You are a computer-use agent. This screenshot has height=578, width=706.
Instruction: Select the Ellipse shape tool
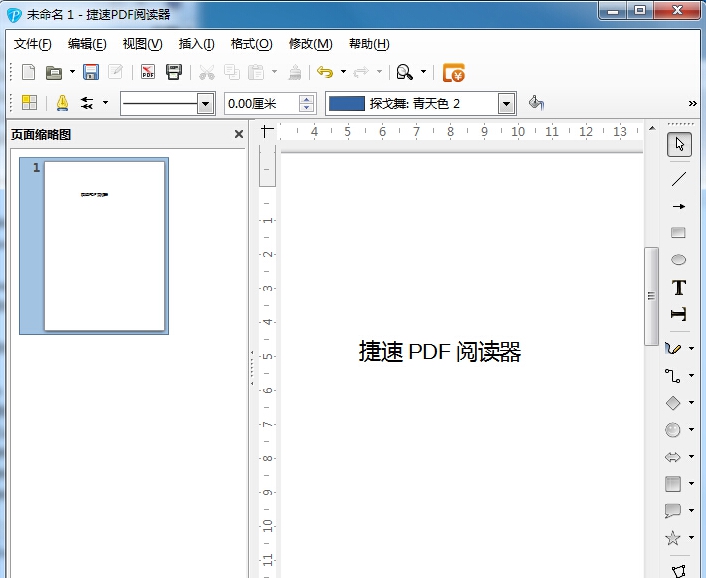(678, 260)
